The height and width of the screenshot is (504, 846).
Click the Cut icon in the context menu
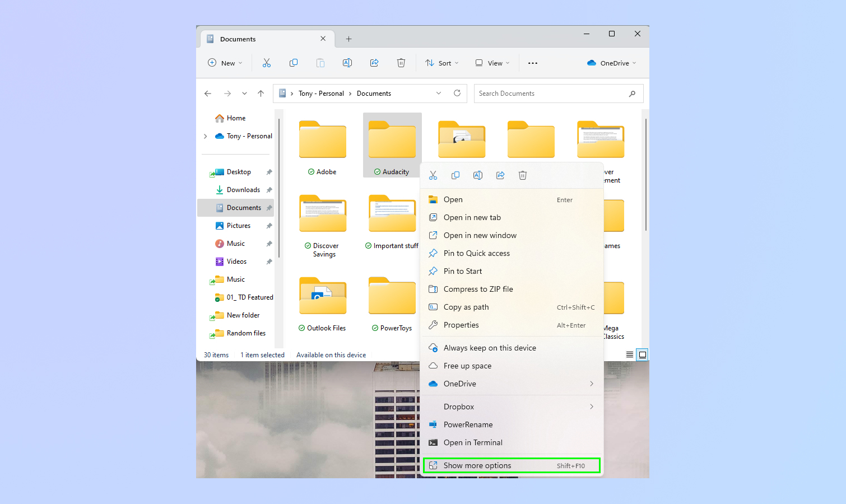pyautogui.click(x=433, y=175)
